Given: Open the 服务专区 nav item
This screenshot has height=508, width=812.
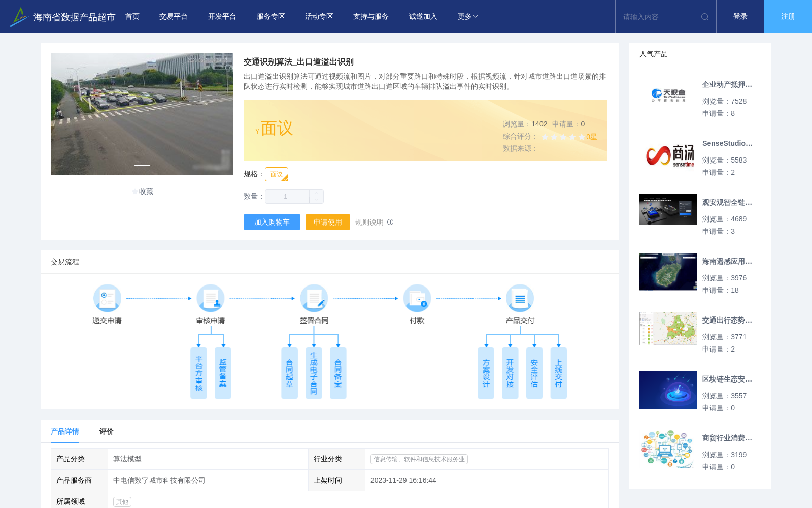Looking at the screenshot, I should [x=271, y=17].
